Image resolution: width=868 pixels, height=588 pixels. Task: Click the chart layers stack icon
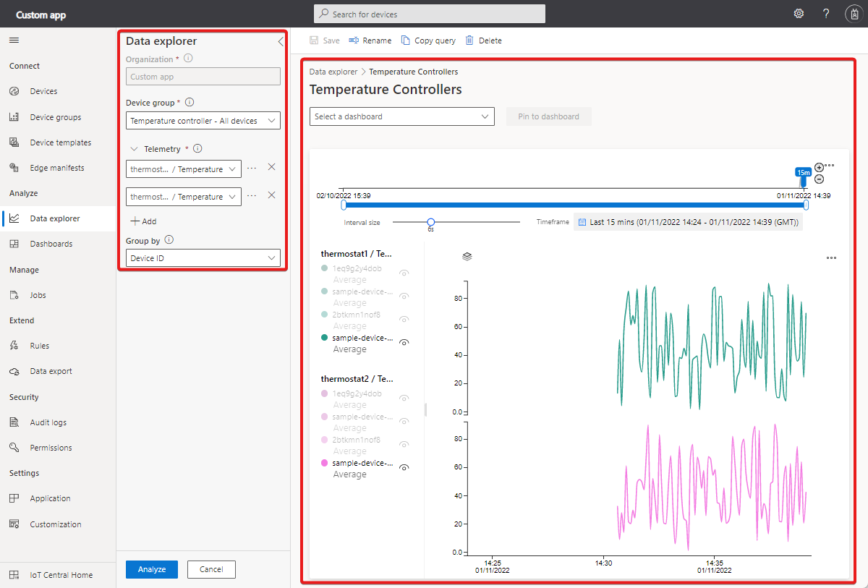point(467,256)
